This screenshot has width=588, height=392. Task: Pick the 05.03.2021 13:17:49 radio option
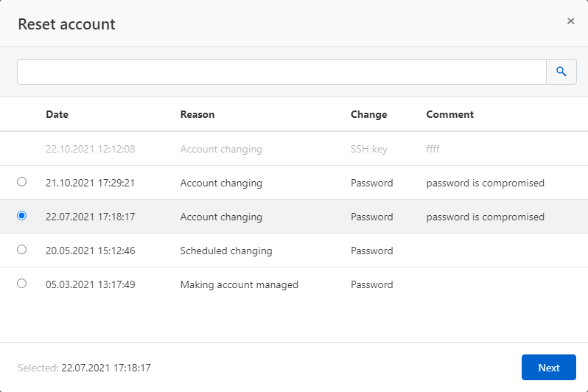(x=21, y=284)
